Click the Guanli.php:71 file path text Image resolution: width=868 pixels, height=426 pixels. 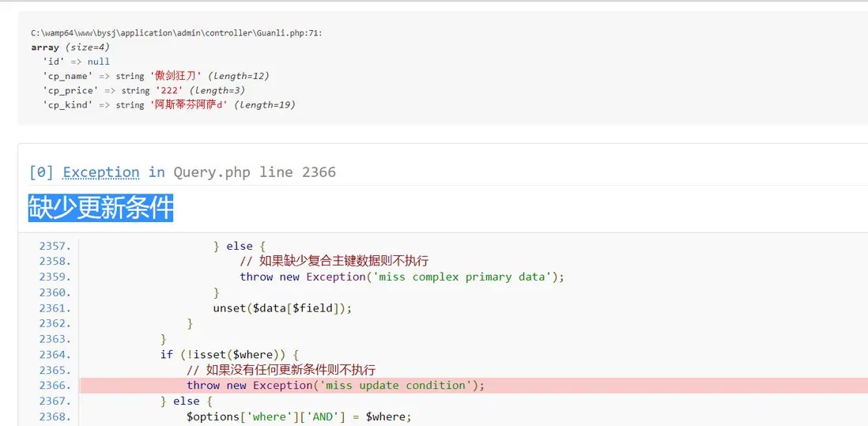pyautogui.click(x=176, y=33)
